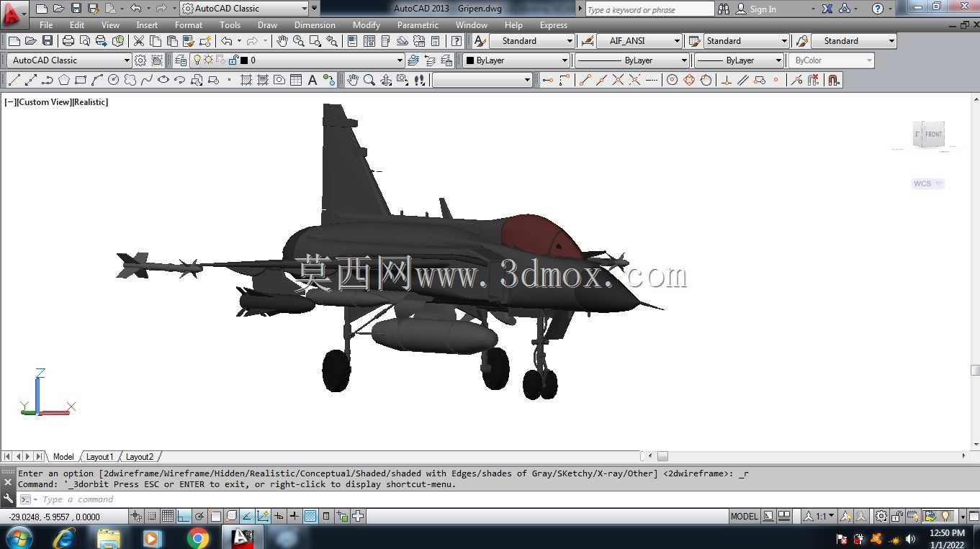This screenshot has height=549, width=980.
Task: Click the keyword search box
Action: click(649, 9)
